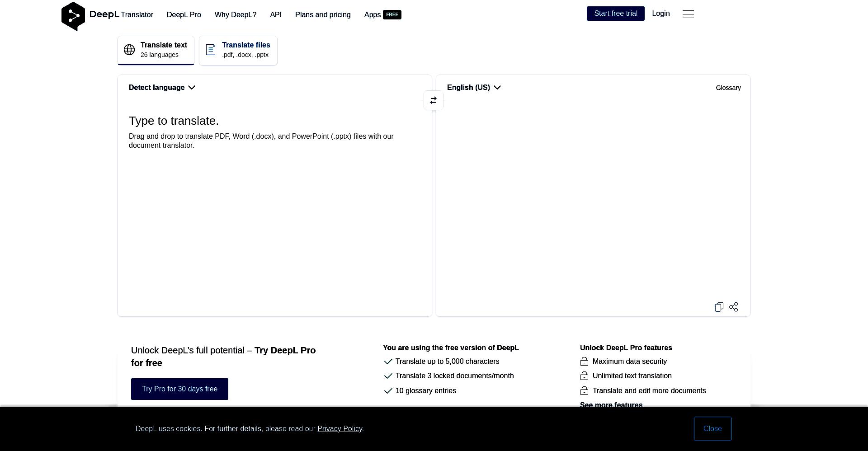This screenshot has height=451, width=868.
Task: Click Start free trial button
Action: click(616, 14)
